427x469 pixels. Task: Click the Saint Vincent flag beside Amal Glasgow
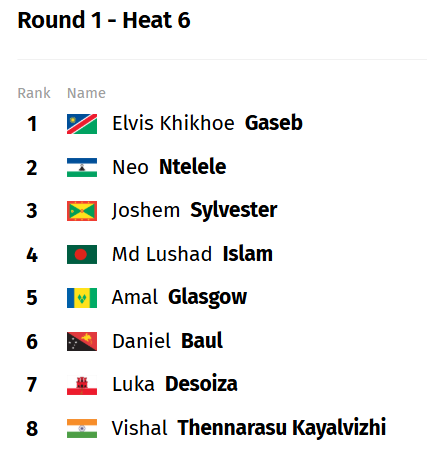click(x=82, y=298)
